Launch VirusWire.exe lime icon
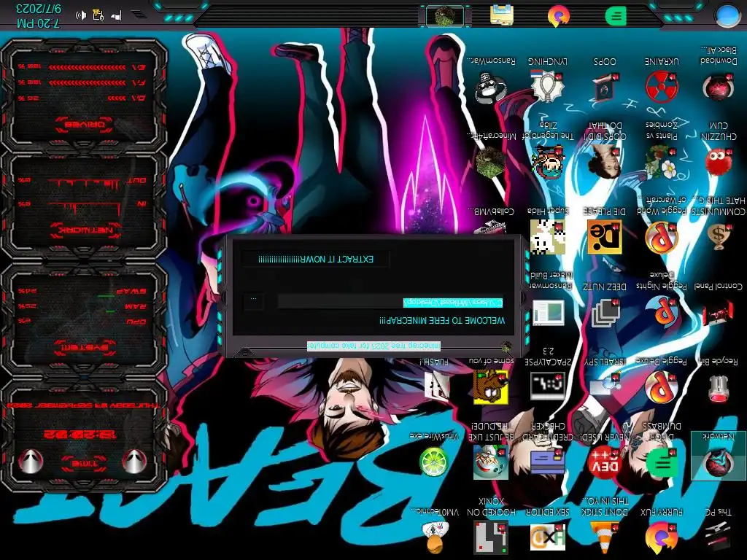Image resolution: width=747 pixels, height=560 pixels. pos(434,462)
